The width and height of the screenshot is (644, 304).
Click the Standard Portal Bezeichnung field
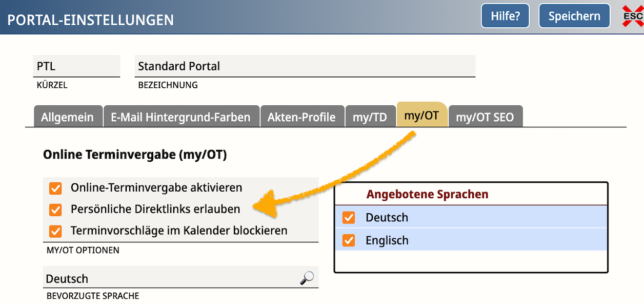tap(305, 66)
